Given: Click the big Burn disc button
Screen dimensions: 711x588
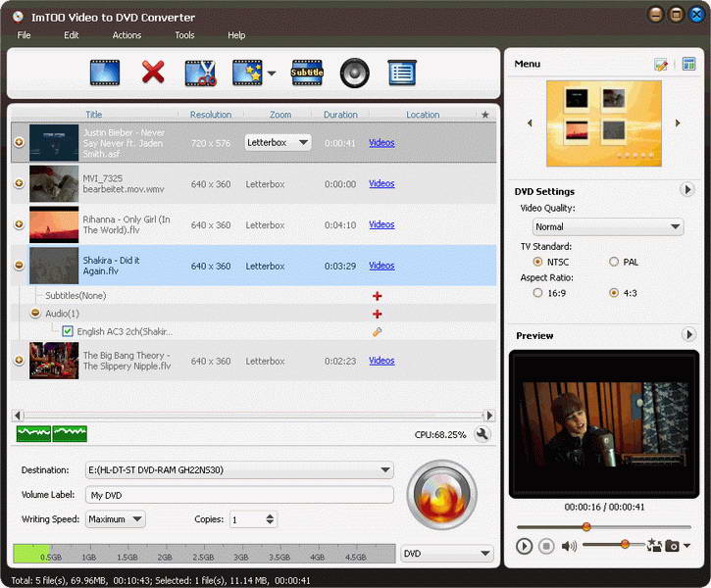Looking at the screenshot, I should [441, 496].
